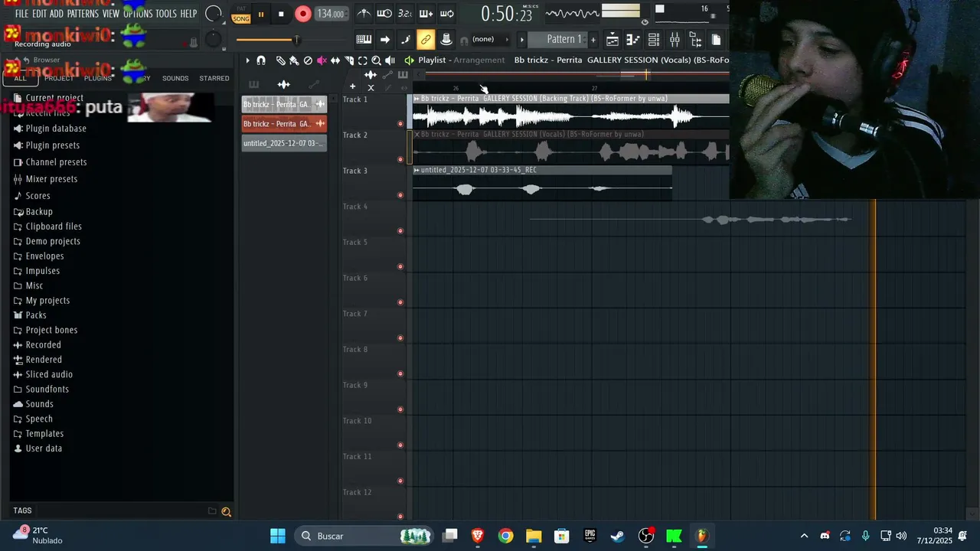Screen dimensions: 980x551
Task: Click the browser search icon beside TAGS
Action: (x=227, y=512)
